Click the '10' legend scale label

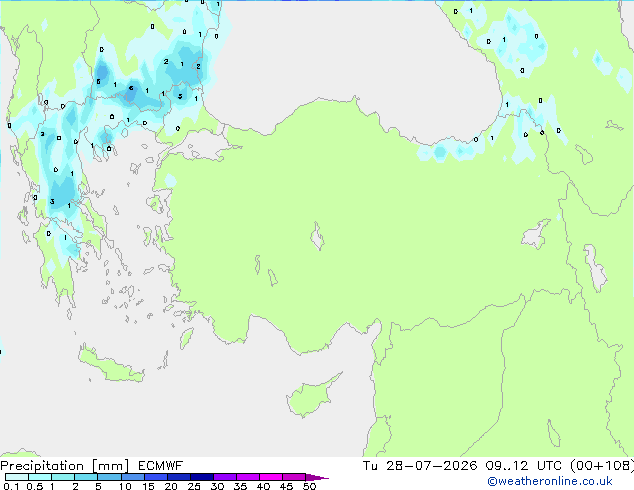(x=125, y=486)
